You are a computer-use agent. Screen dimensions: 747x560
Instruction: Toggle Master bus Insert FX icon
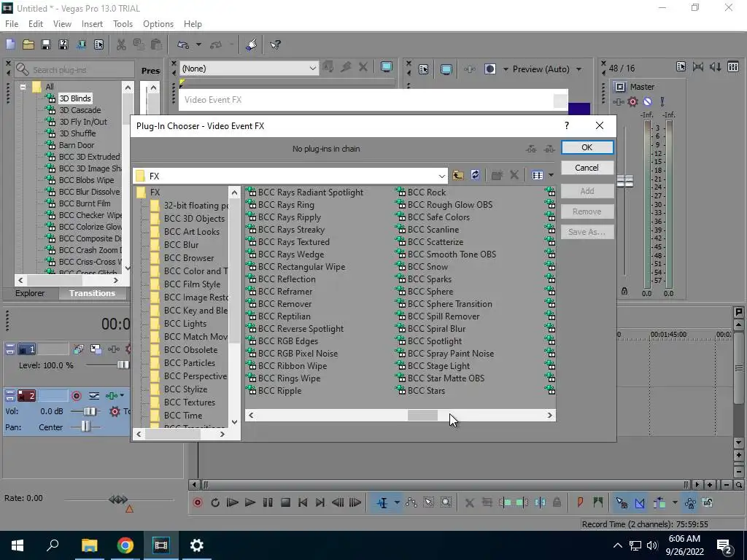click(619, 101)
